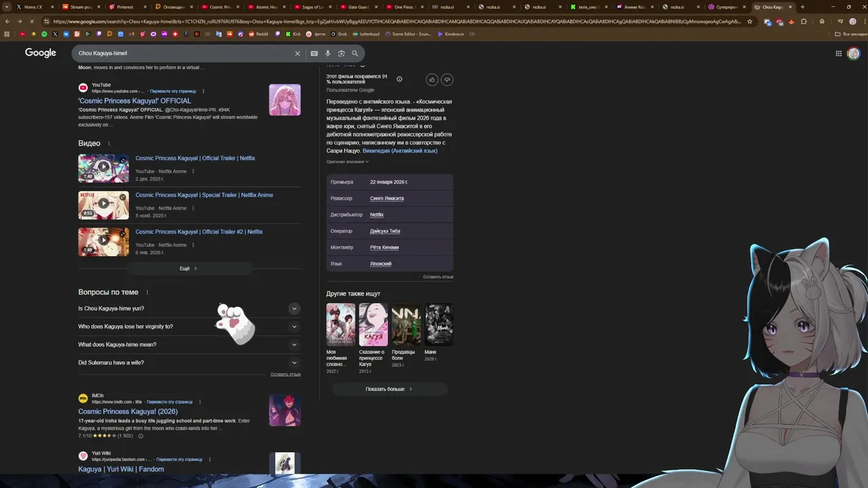Click the Google logo
868x488 pixels.
(41, 53)
